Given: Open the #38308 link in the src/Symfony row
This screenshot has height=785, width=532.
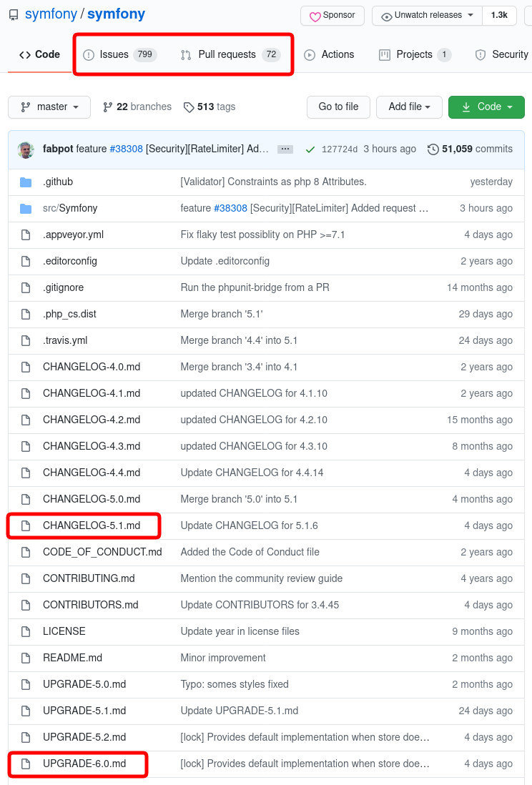Looking at the screenshot, I should click(x=230, y=208).
